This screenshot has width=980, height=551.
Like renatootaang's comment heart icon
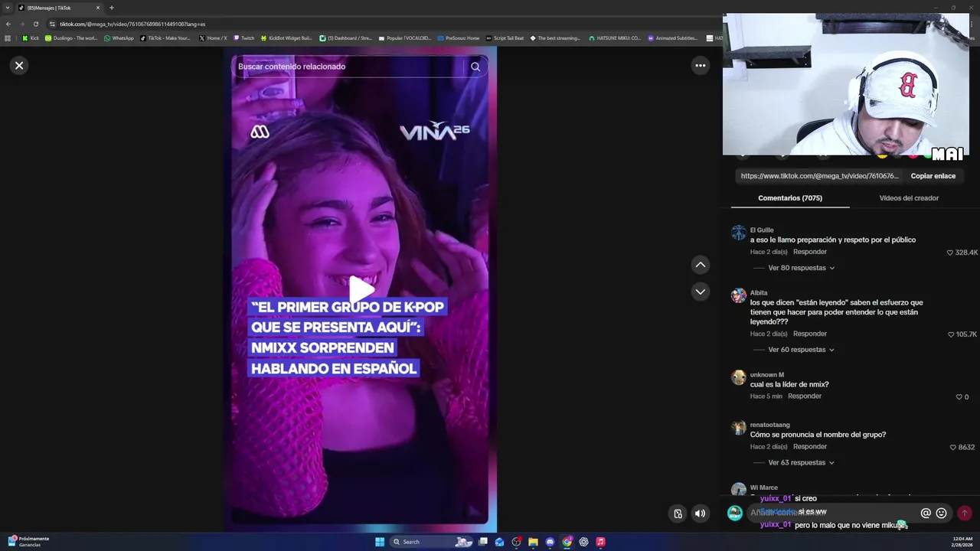coord(953,448)
